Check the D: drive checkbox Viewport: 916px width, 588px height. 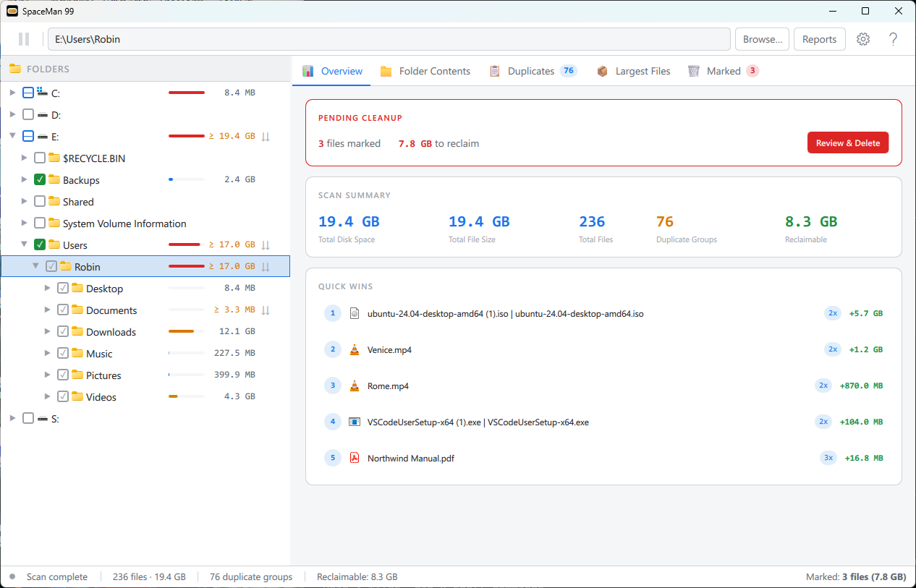point(28,114)
